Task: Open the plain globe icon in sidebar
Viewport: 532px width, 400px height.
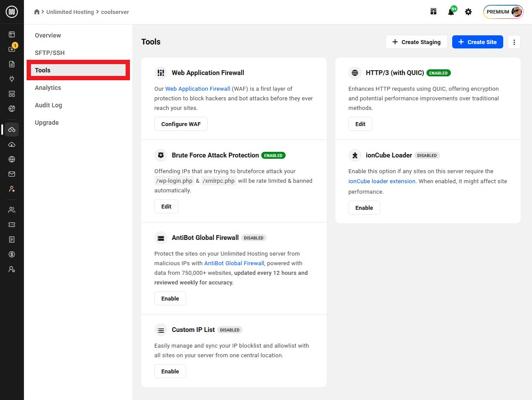Action: click(12, 159)
